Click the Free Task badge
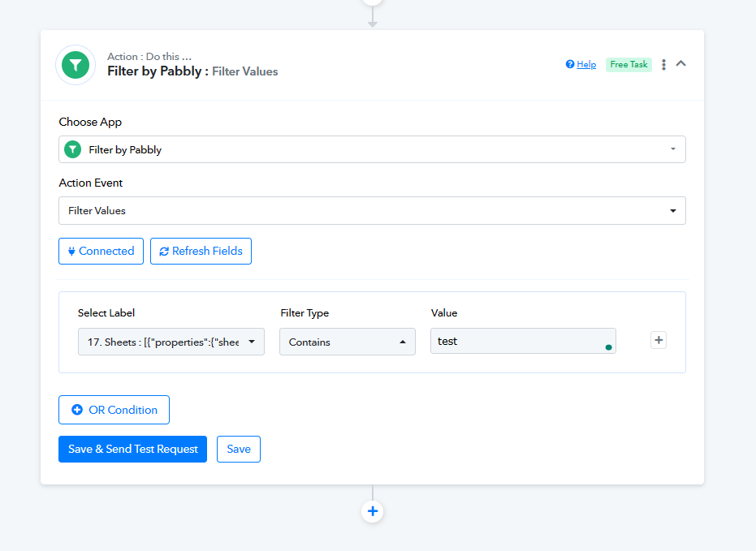Screen dimensions: 756x551 coord(629,65)
